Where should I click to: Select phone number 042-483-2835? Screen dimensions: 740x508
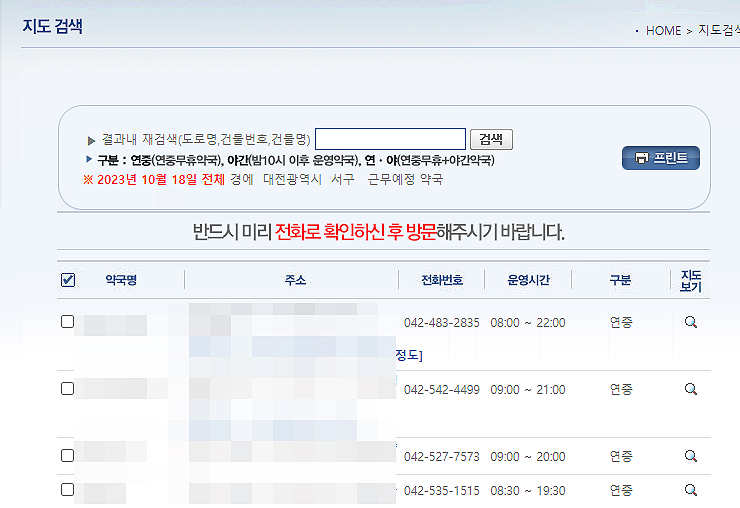442,323
